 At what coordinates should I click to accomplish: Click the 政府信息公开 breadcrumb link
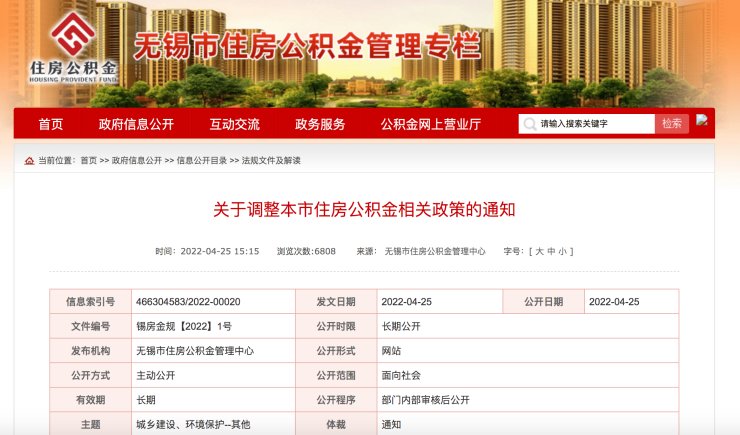coord(137,160)
